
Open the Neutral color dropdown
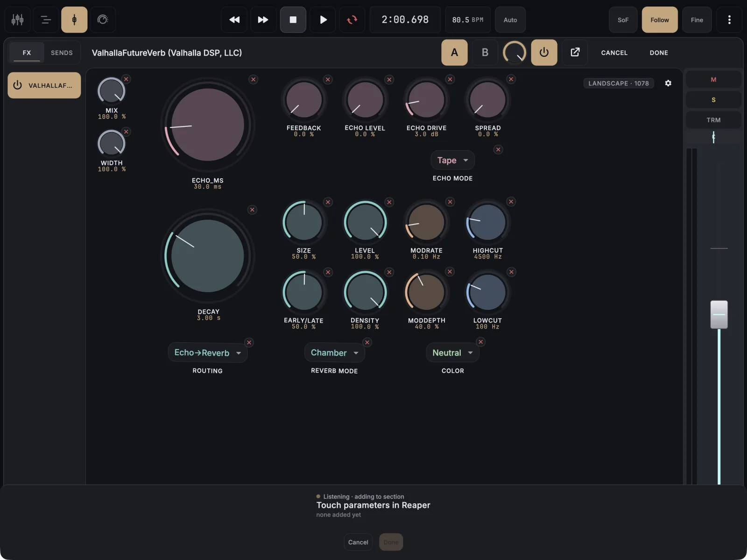point(452,353)
